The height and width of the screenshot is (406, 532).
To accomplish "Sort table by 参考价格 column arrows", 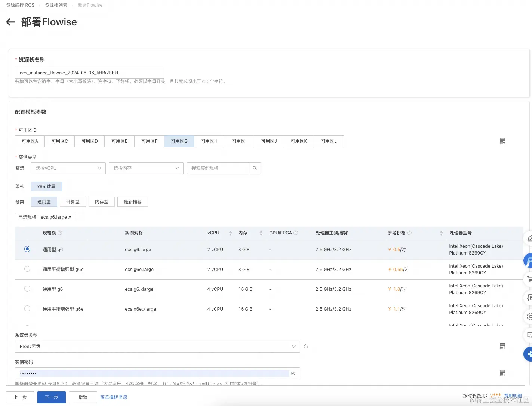I will [x=441, y=233].
